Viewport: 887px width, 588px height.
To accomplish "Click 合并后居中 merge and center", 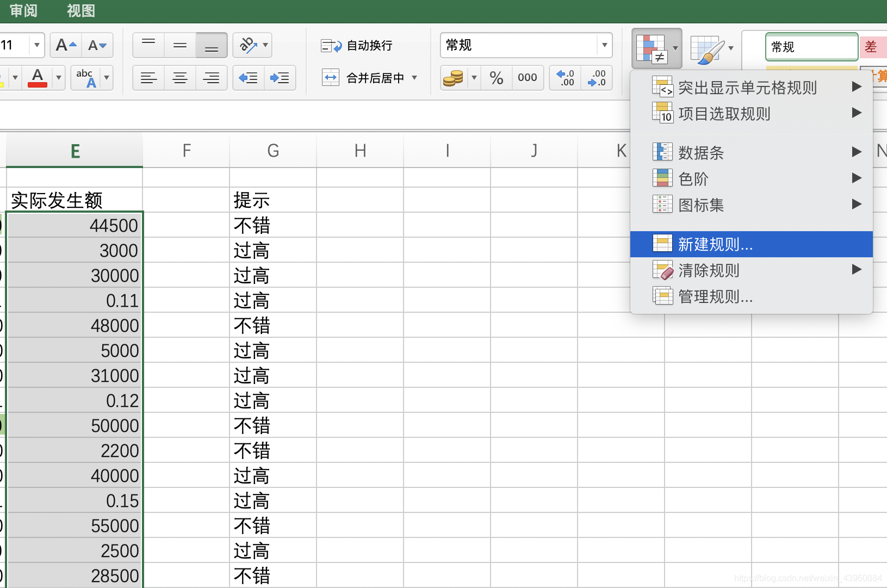I will (x=363, y=78).
